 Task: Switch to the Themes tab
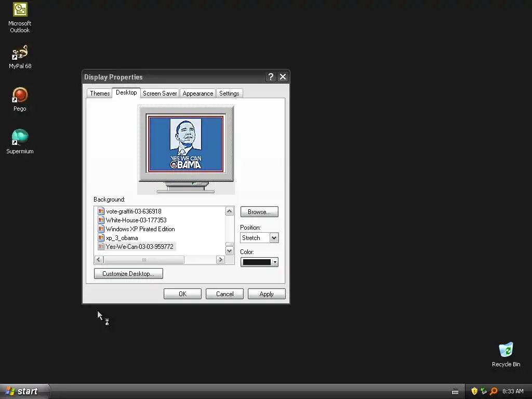(x=100, y=94)
